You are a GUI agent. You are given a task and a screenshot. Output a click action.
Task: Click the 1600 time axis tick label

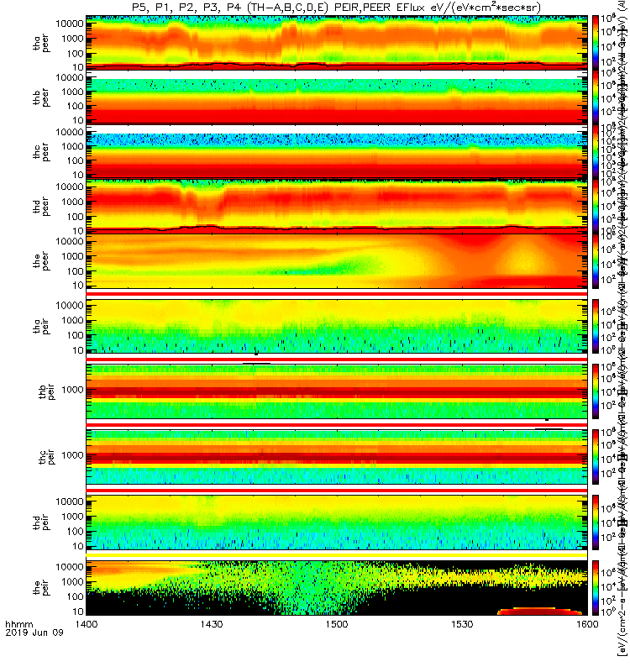coord(587,624)
